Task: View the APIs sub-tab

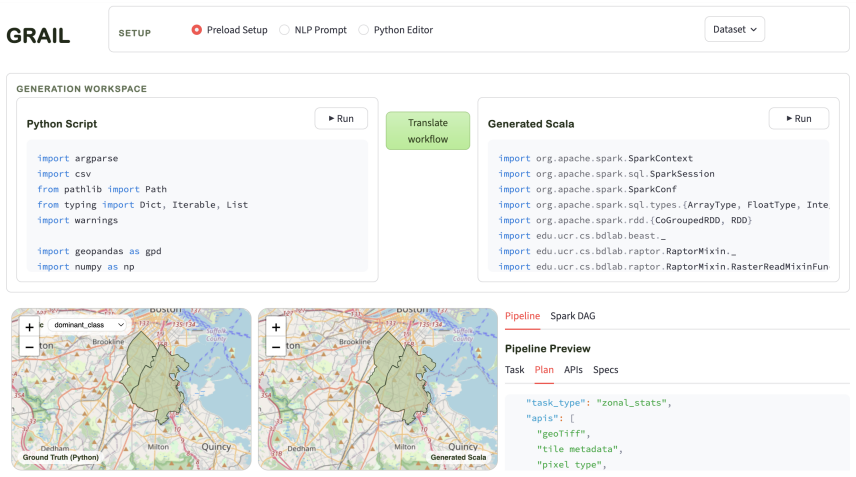Action: pyautogui.click(x=573, y=369)
